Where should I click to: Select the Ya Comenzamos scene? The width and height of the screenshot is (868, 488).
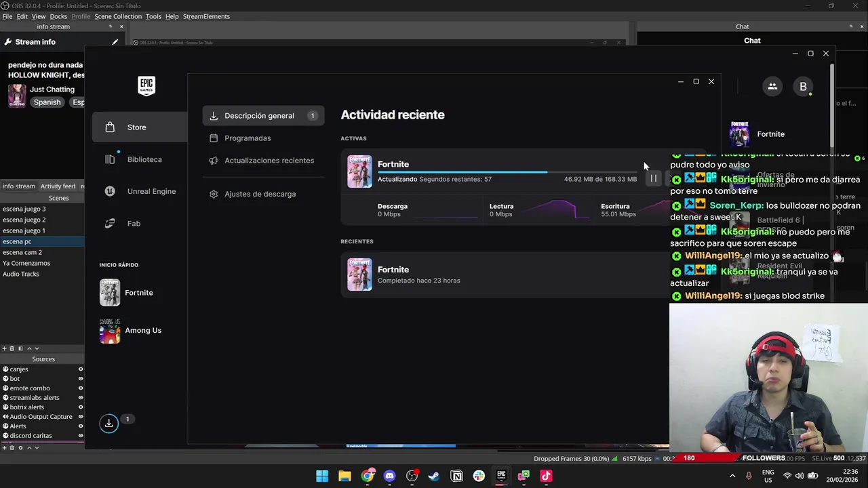coord(42,263)
